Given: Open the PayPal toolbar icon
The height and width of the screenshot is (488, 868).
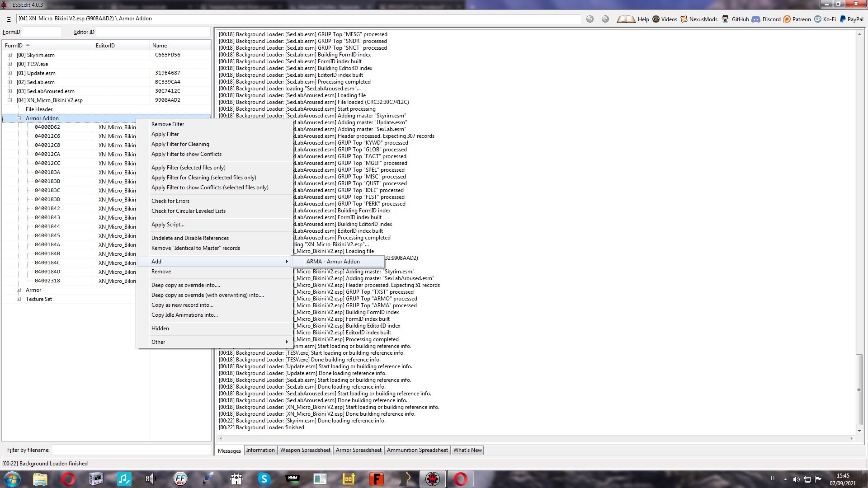Looking at the screenshot, I should pyautogui.click(x=843, y=19).
